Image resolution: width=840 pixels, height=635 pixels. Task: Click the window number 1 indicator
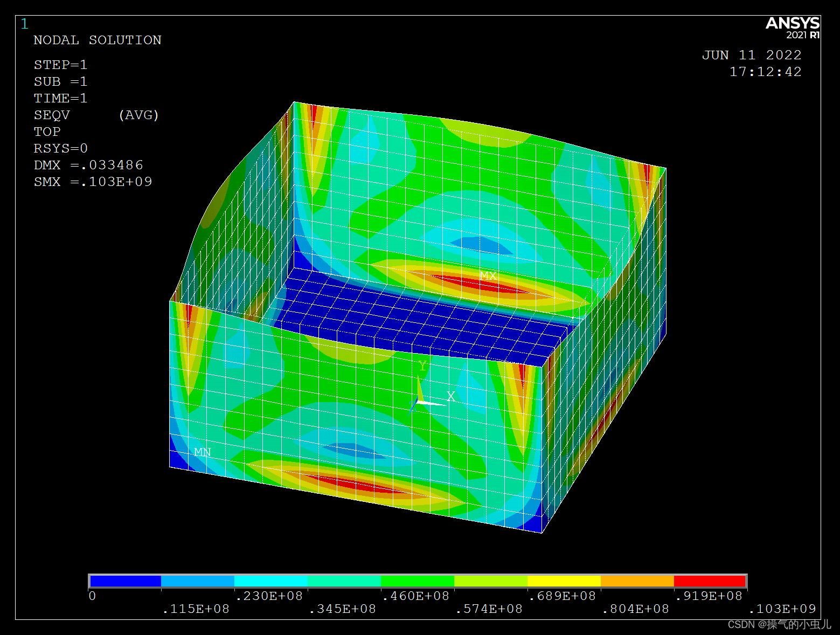[x=24, y=24]
